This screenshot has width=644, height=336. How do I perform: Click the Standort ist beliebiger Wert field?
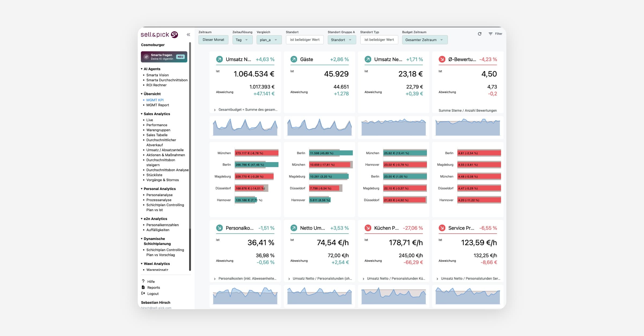(305, 40)
